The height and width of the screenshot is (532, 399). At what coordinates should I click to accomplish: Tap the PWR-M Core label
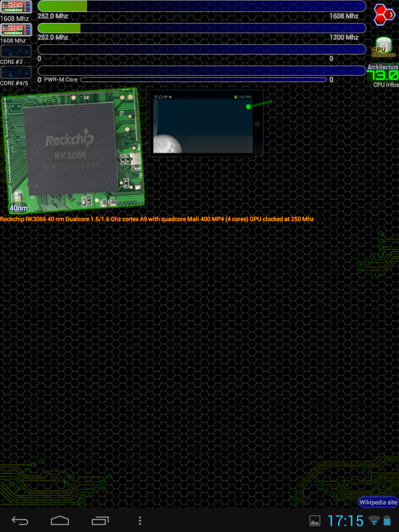(x=61, y=80)
